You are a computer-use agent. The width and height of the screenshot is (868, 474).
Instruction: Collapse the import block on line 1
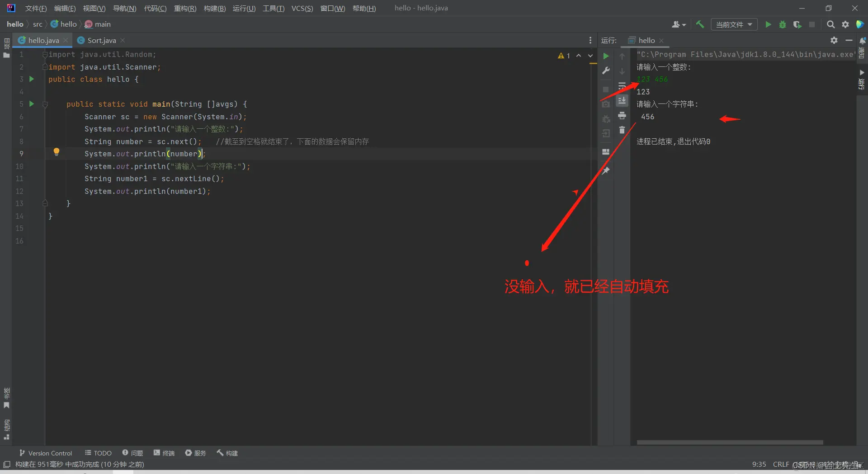(45, 55)
